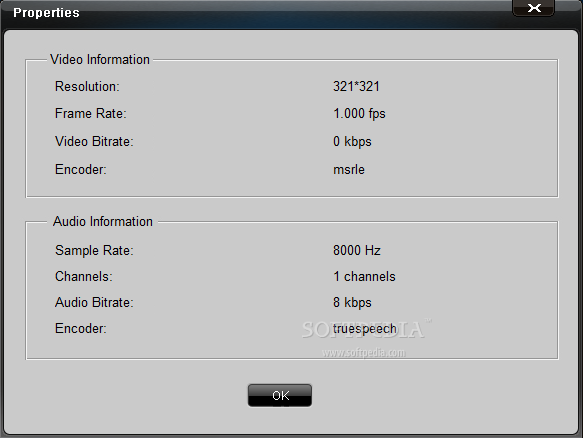Click the Video Bitrate: label
583x438 pixels.
click(94, 142)
